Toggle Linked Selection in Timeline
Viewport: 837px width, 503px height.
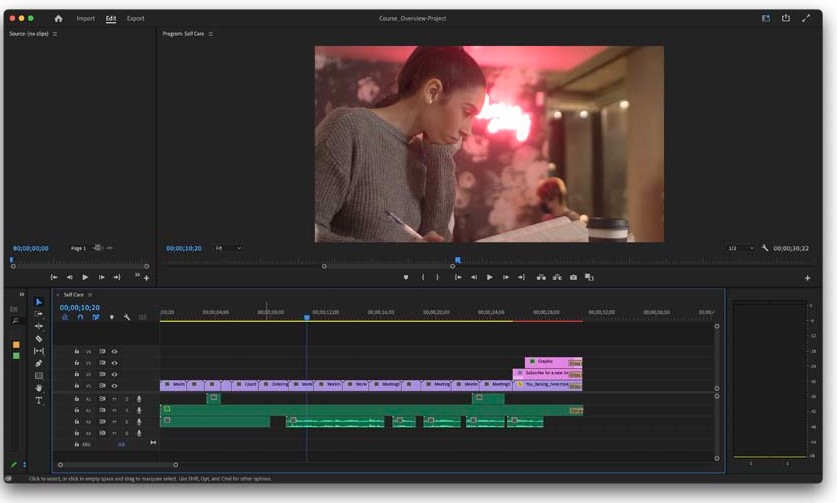coord(96,317)
